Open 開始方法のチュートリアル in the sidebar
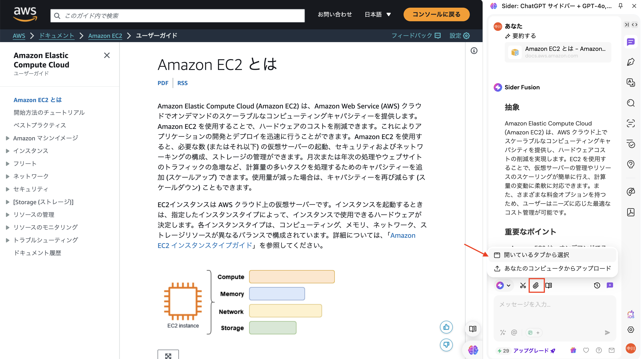The image size is (644, 359). pos(49,113)
